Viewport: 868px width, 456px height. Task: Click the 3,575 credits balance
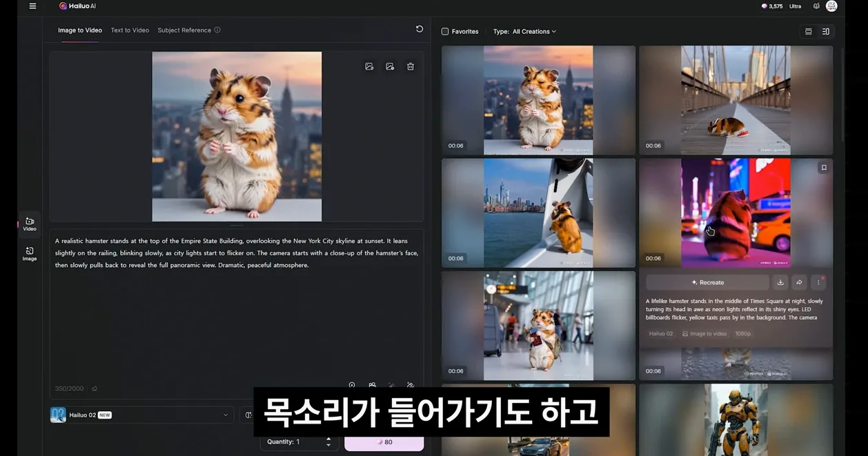[772, 6]
